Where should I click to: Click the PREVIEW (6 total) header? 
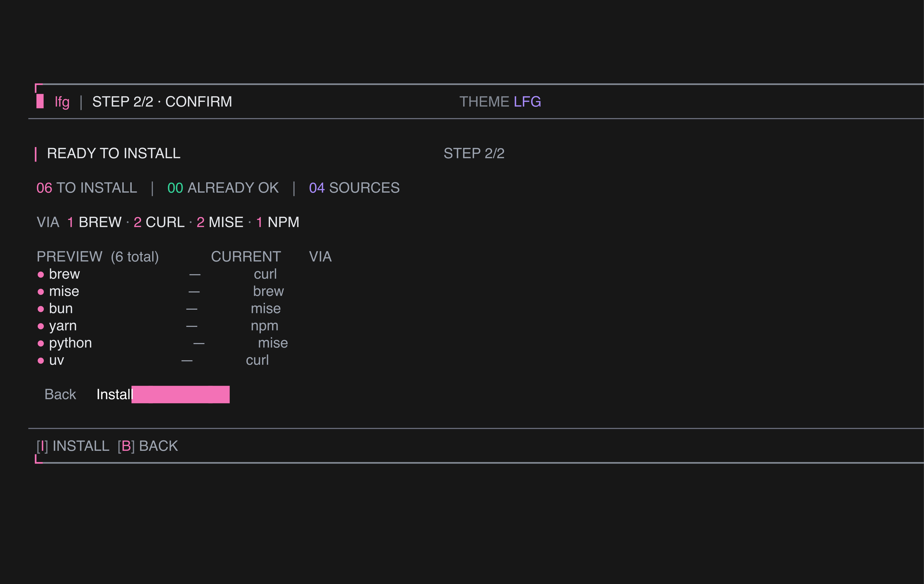coord(97,257)
